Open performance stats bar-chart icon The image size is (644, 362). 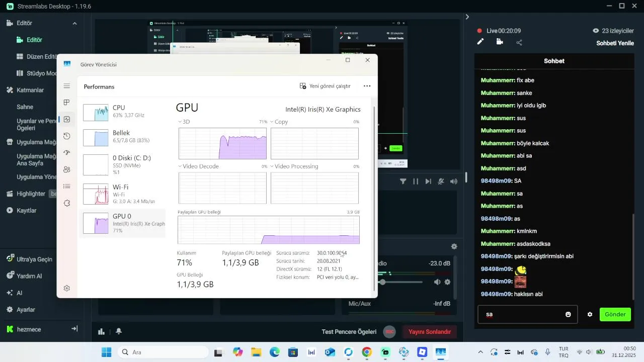(101, 331)
